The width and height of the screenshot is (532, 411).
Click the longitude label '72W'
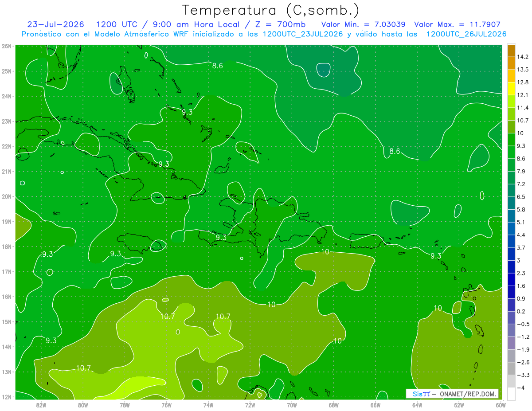pyautogui.click(x=250, y=405)
